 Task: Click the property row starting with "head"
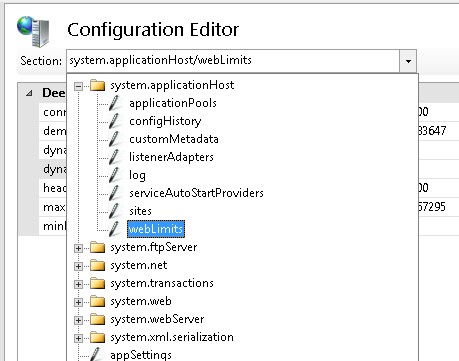tap(53, 188)
